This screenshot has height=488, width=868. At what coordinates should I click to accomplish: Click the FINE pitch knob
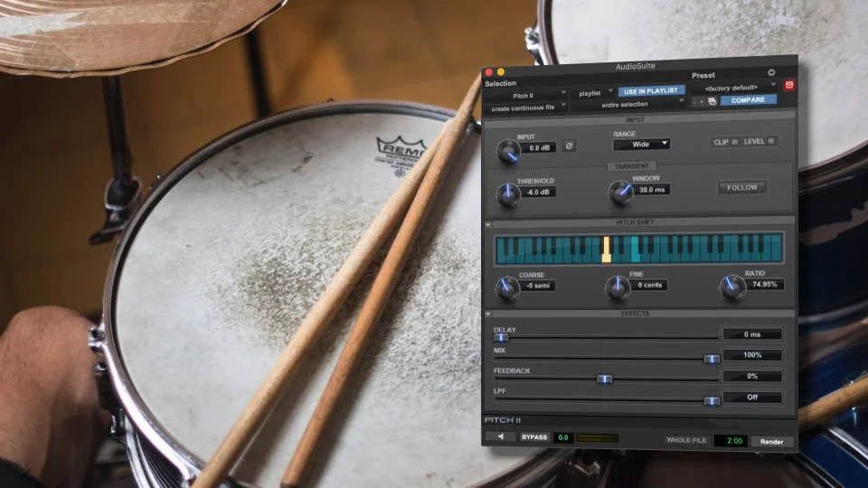618,286
